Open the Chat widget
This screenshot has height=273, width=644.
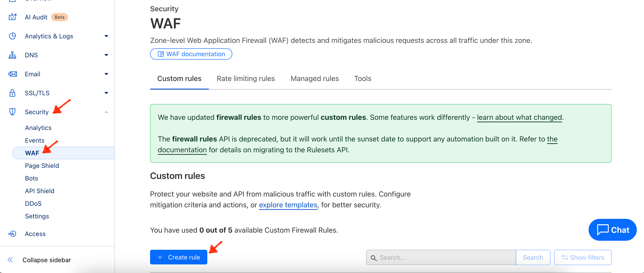pyautogui.click(x=612, y=230)
